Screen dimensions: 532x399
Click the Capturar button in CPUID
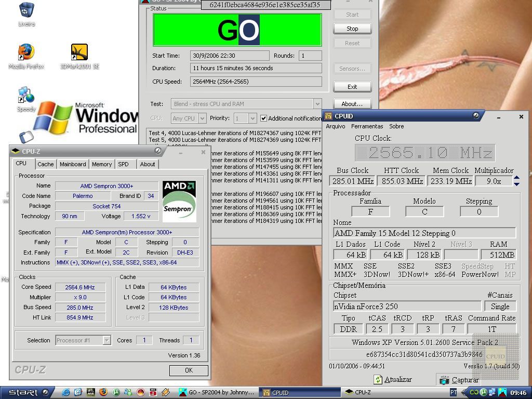[x=459, y=380]
